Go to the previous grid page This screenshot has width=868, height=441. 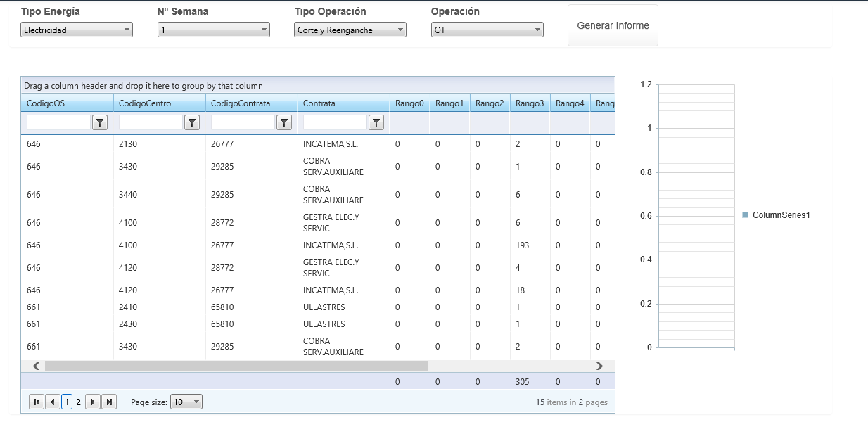tap(52, 402)
